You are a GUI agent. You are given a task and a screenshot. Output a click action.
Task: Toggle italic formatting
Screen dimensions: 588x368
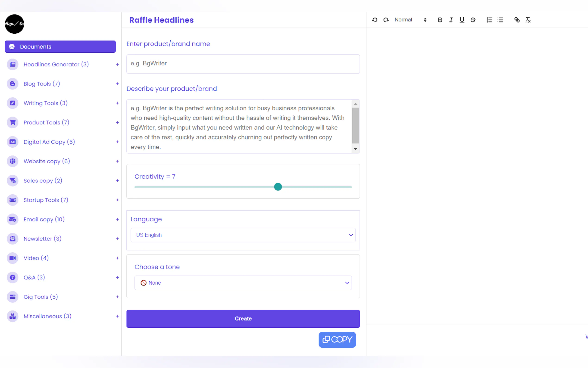pos(451,20)
